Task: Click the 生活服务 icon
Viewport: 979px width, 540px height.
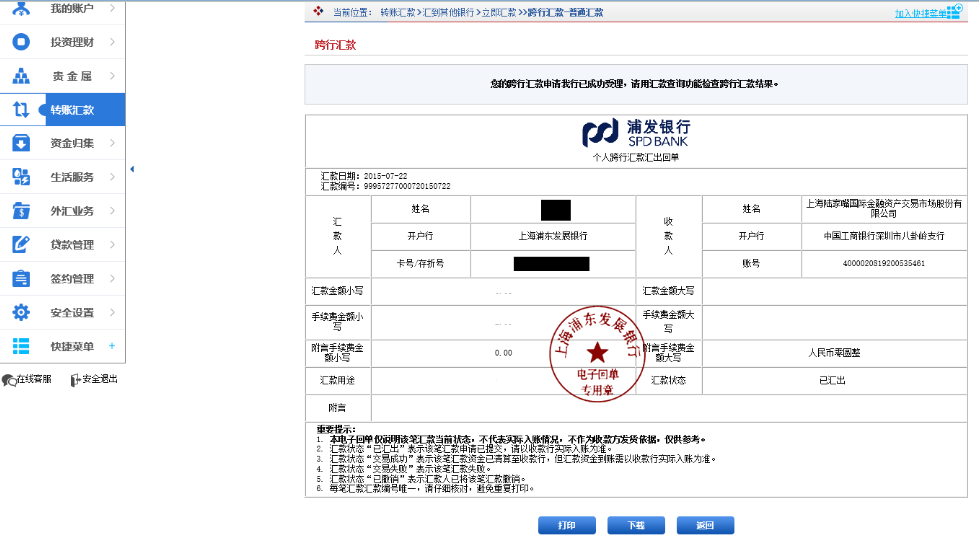Action: tap(21, 177)
